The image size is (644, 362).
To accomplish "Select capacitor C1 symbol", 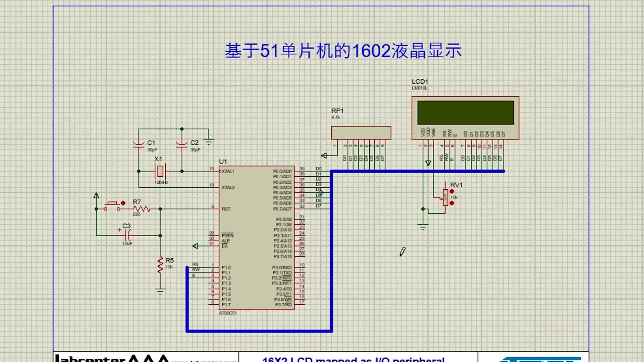I will coord(139,144).
